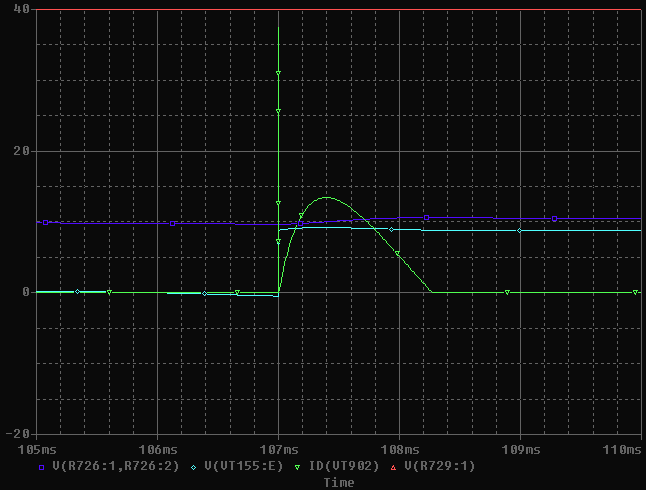Click the 106ms x-axis label

(x=158, y=450)
